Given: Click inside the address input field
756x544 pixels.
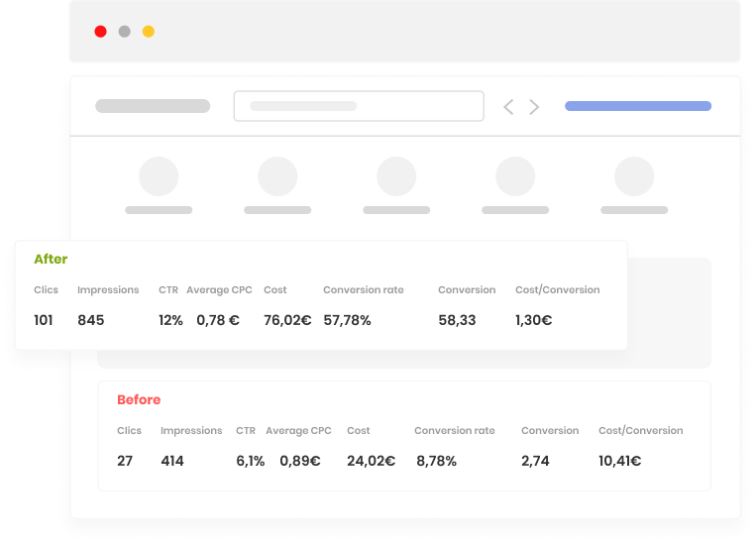Looking at the screenshot, I should coord(359,106).
